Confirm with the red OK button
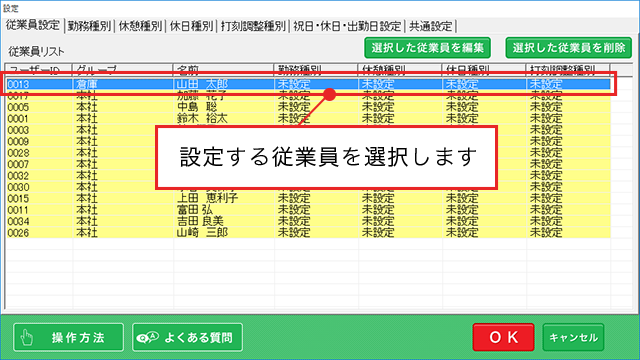The width and height of the screenshot is (640, 360). tap(503, 337)
